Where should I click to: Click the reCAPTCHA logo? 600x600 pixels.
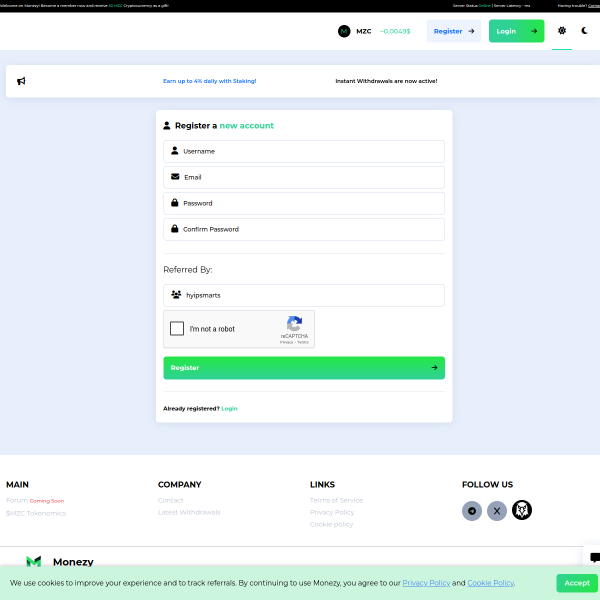click(294, 324)
